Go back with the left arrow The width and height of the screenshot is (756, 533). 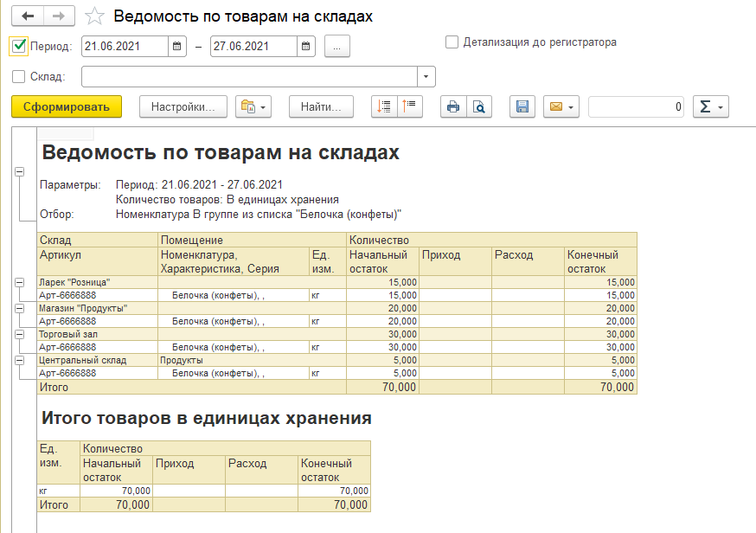(x=28, y=16)
